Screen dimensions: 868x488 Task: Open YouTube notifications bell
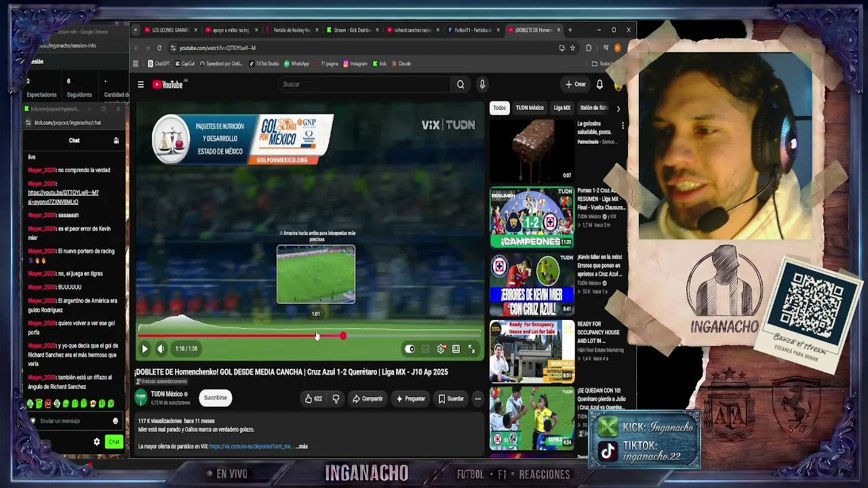(x=599, y=85)
